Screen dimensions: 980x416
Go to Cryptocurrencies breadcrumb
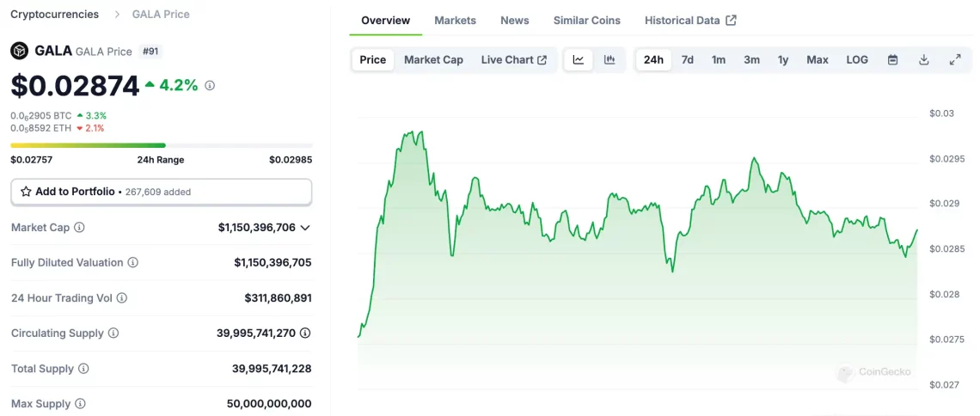click(x=55, y=14)
